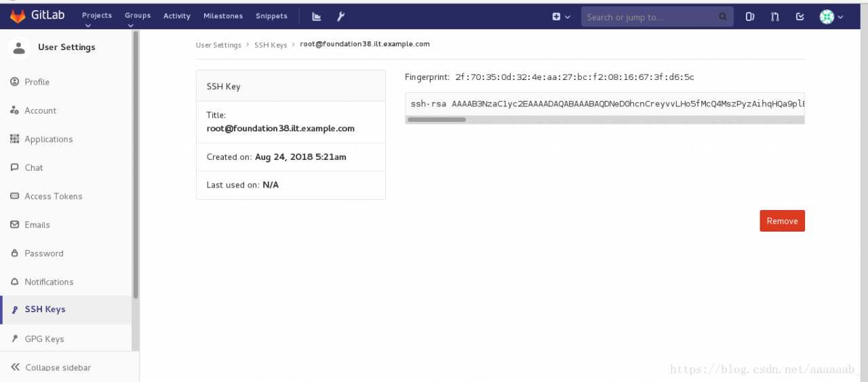Open the user avatar dropdown
Screen dimensions: 868x382
[x=831, y=17]
